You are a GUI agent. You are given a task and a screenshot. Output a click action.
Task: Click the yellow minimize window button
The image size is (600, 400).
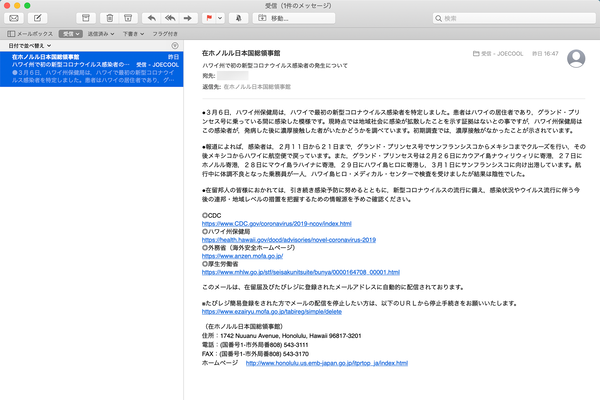17,5
